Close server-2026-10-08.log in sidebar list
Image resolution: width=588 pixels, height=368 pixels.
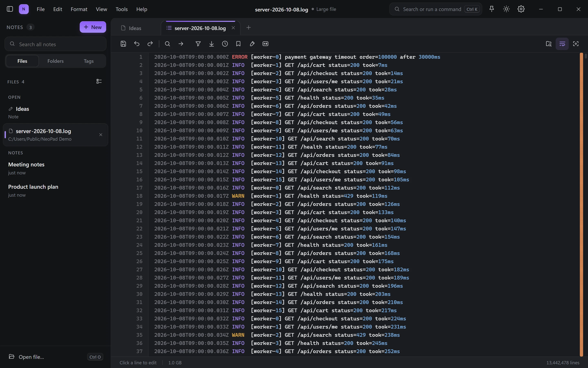point(101,135)
